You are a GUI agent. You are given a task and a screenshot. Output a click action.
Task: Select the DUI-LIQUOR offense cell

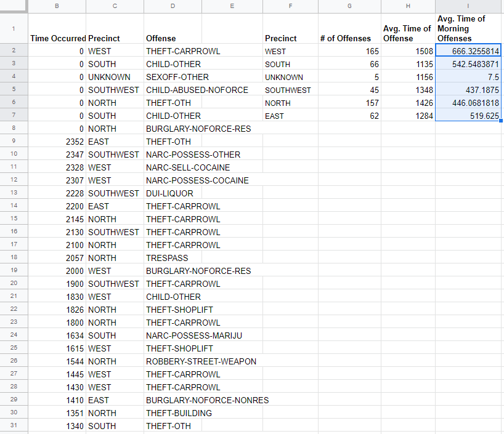[173, 193]
